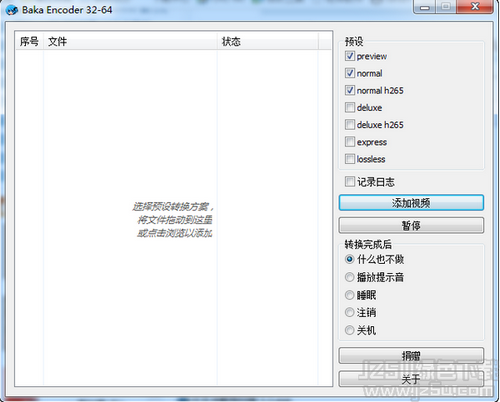The width and height of the screenshot is (500, 402).
Task: Disable the normal h265 preset
Action: 350,90
